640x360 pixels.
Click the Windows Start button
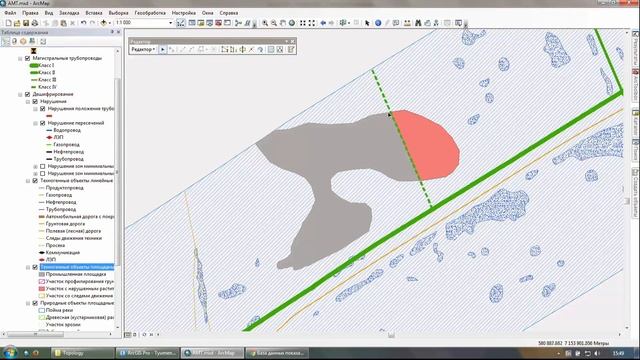(9, 353)
